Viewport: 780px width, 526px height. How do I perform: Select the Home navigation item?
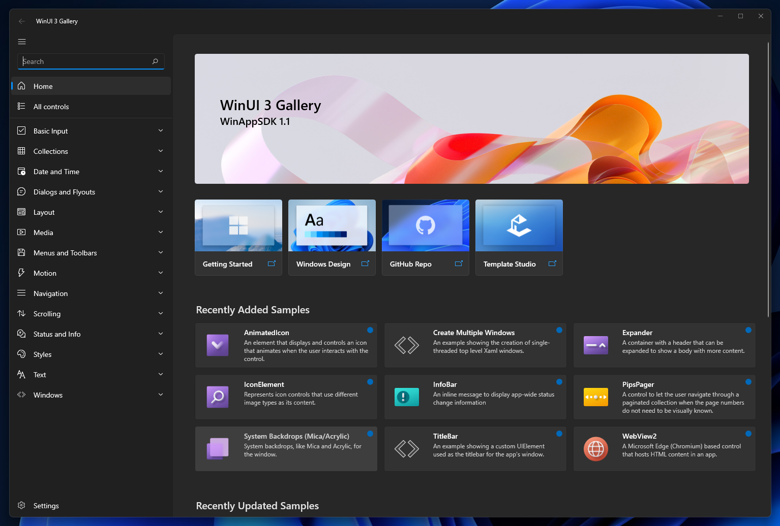[x=91, y=86]
